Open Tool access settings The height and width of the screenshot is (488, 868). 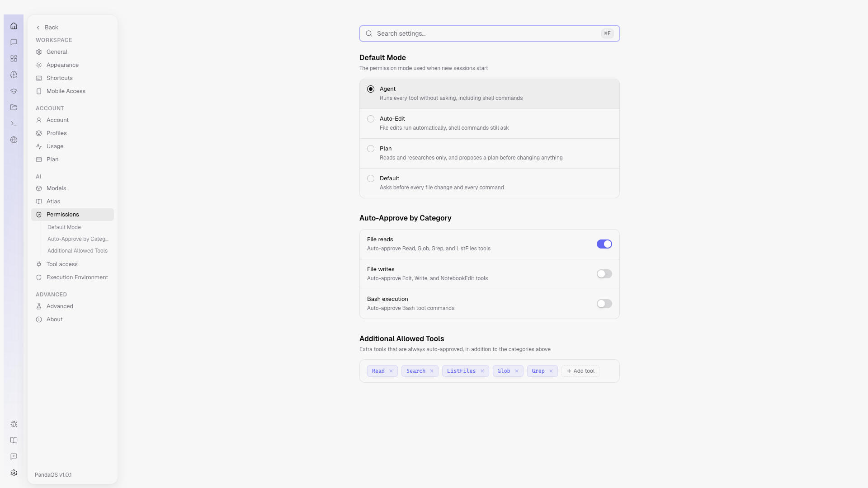[72, 264]
